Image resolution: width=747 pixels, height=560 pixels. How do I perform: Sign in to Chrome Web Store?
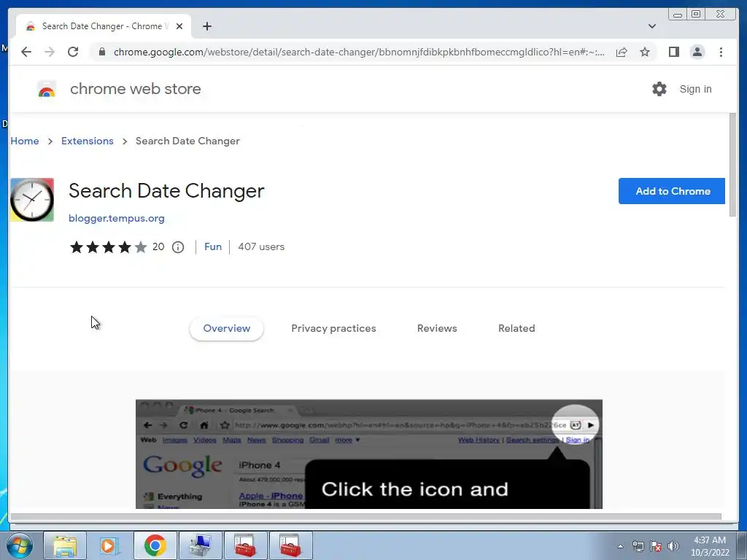(695, 89)
